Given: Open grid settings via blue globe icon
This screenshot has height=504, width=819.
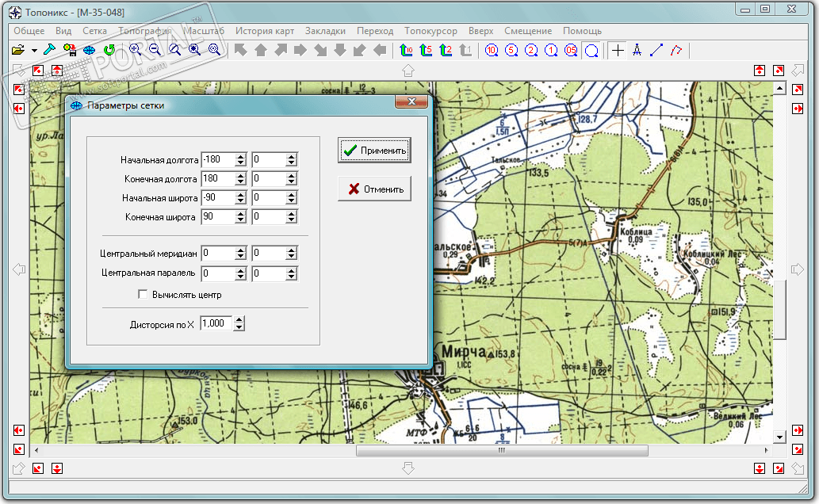Looking at the screenshot, I should [x=90, y=50].
